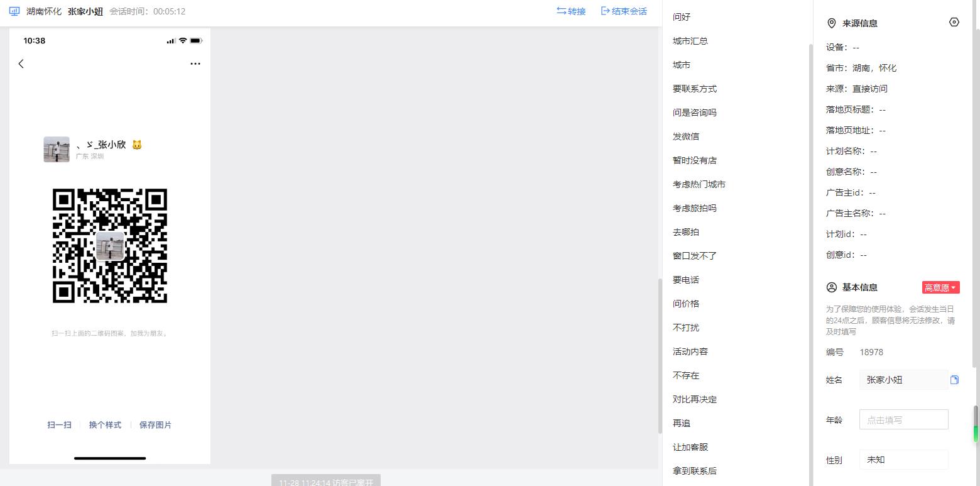Click 换个样式 link under QR code

(x=105, y=425)
